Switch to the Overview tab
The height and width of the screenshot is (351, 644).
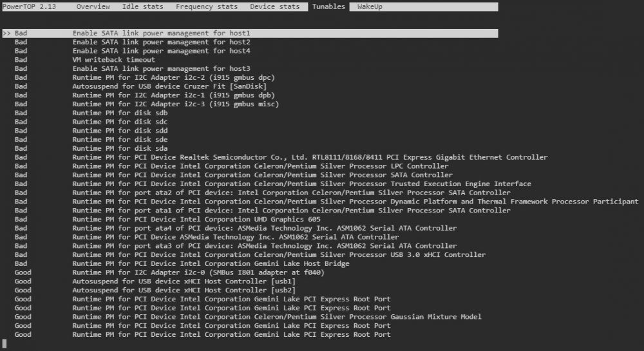(x=93, y=6)
